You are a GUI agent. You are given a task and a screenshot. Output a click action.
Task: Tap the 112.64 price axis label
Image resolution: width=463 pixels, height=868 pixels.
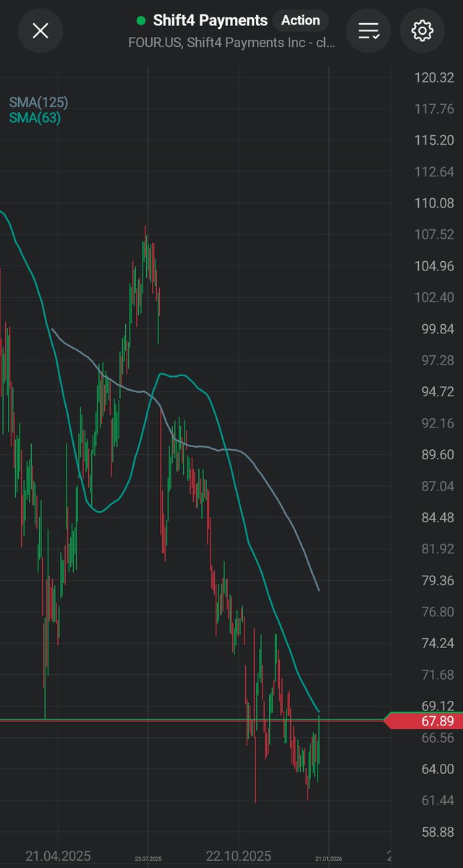coord(433,171)
